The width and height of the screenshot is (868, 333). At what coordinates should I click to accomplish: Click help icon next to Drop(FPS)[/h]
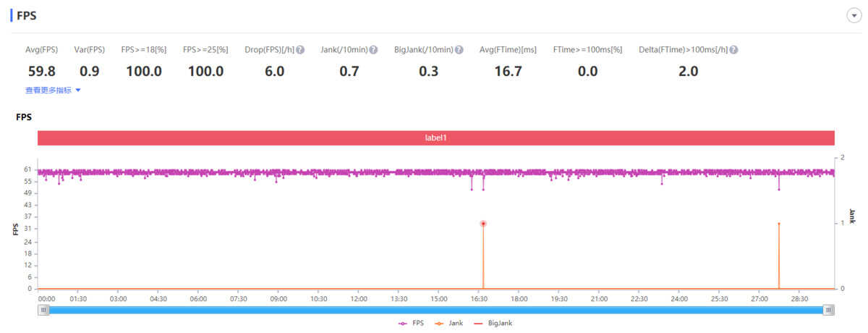pyautogui.click(x=300, y=50)
